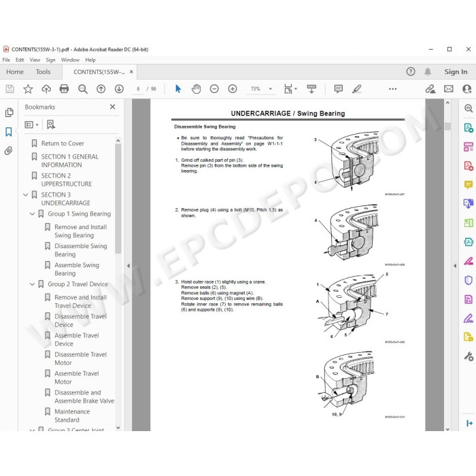
Task: Open the fit page options icon
Action: [x=290, y=89]
